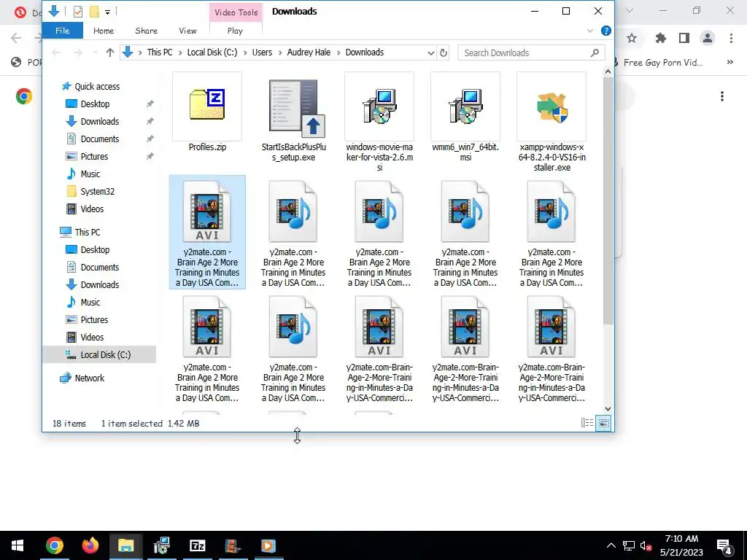Open Documents under Quick access

99,139
